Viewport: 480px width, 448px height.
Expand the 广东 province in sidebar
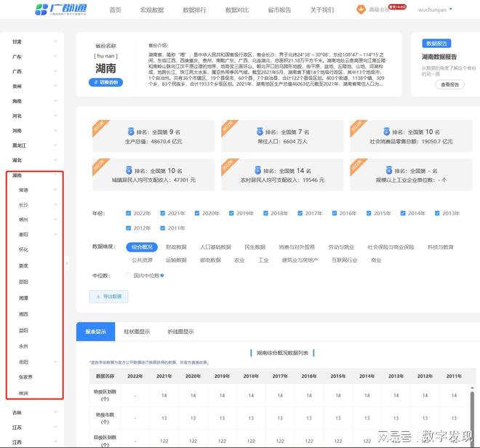coord(55,56)
